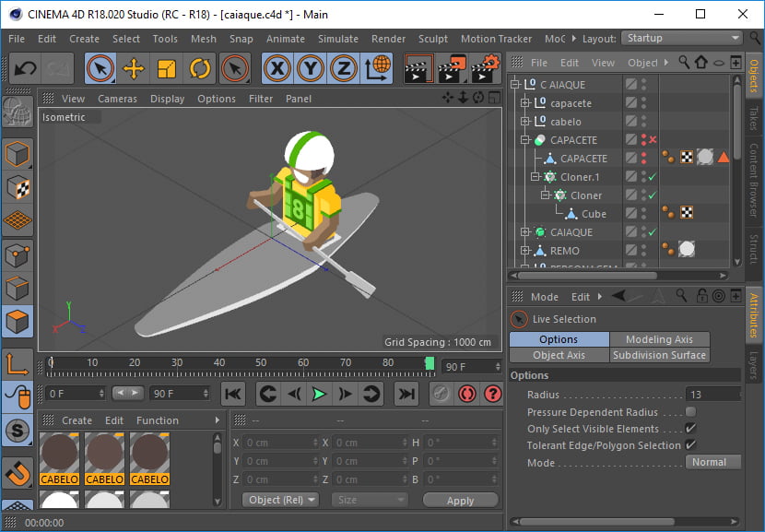Open the Layout Startup dropdown

(682, 38)
